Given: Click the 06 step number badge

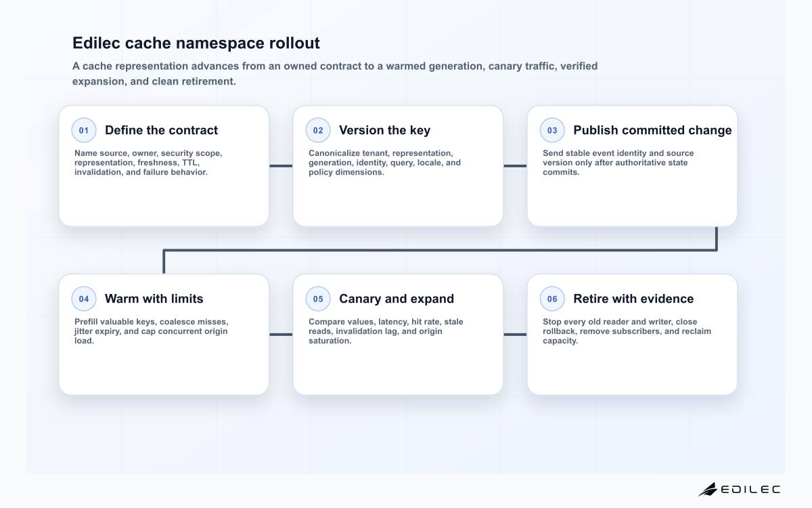Looking at the screenshot, I should pos(552,299).
